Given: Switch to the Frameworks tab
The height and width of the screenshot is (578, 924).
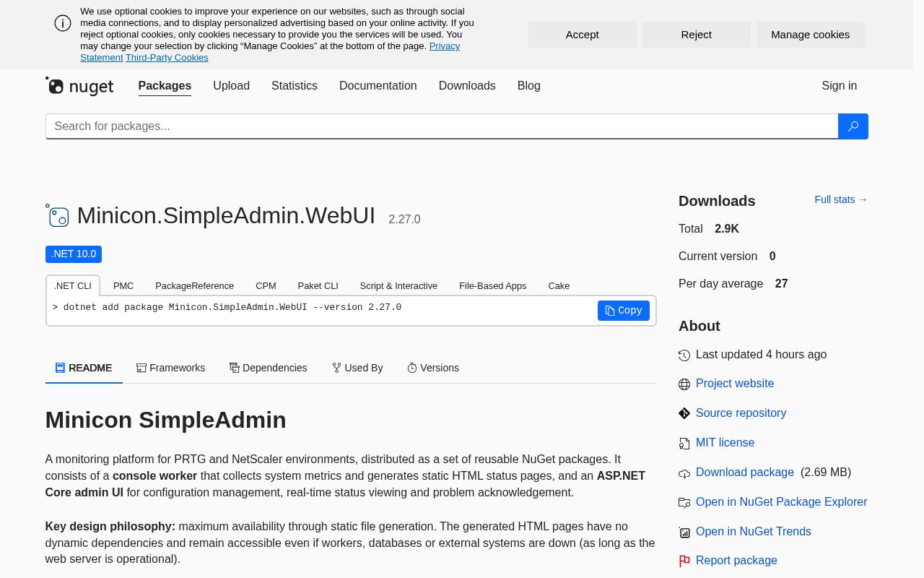Looking at the screenshot, I should pos(170,368).
